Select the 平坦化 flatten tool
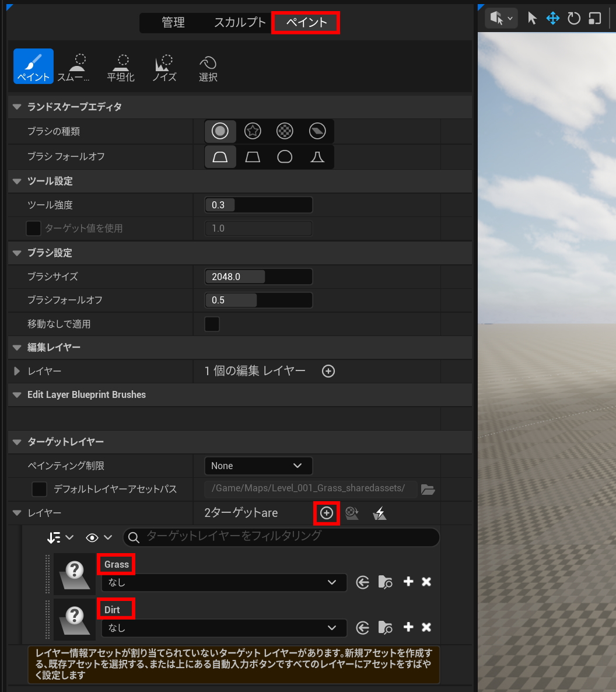The image size is (616, 692). tap(121, 67)
